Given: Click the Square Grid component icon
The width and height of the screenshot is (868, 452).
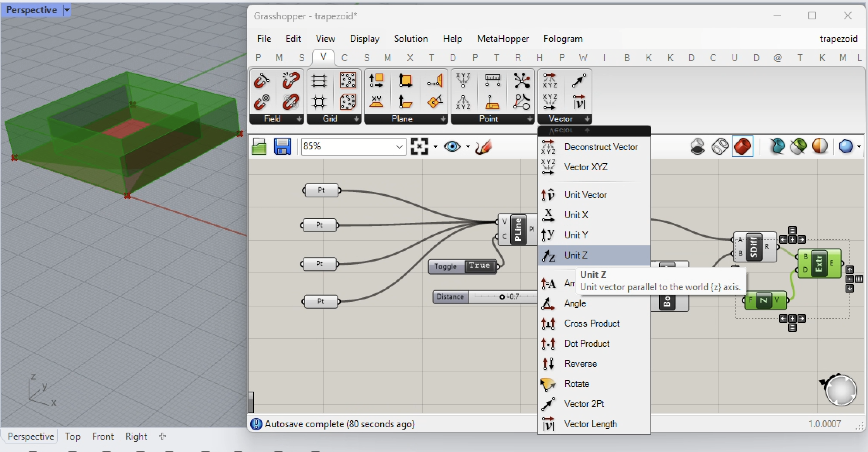Looking at the screenshot, I should coord(319,102).
